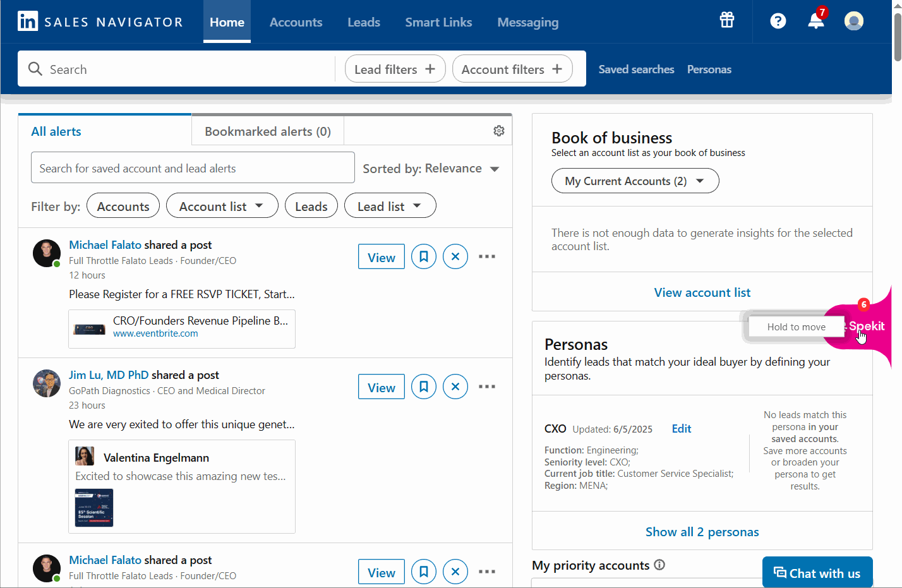
Task: Toggle the Leads filter chip
Action: pyautogui.click(x=311, y=206)
